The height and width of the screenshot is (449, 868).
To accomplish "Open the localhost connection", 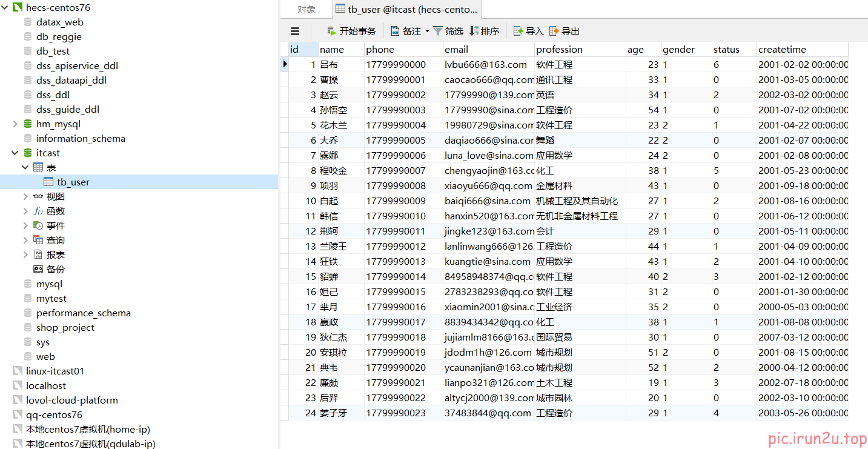I will click(46, 385).
